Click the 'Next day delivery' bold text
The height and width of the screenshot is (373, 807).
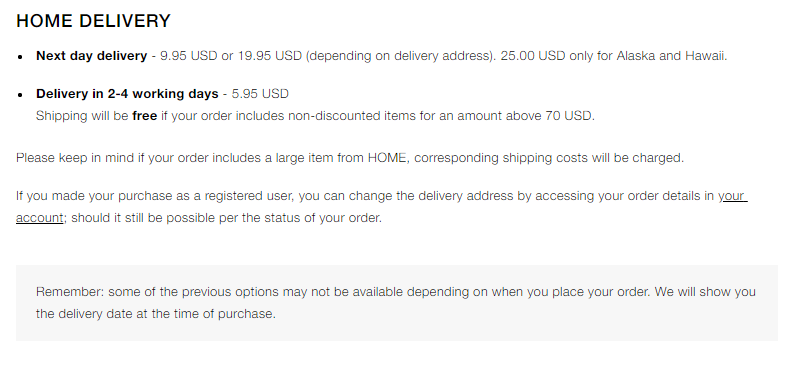pyautogui.click(x=92, y=56)
